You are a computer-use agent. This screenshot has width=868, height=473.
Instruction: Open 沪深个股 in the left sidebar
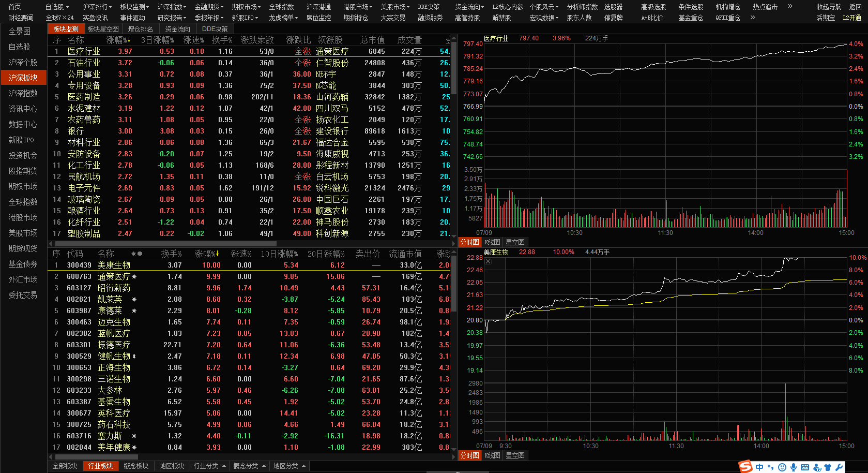23,62
